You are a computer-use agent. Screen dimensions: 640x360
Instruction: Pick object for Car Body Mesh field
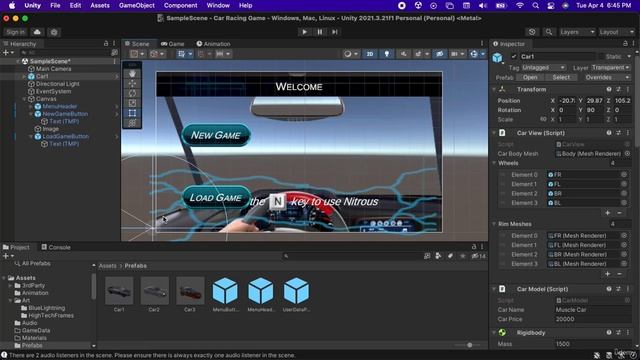pyautogui.click(x=627, y=153)
